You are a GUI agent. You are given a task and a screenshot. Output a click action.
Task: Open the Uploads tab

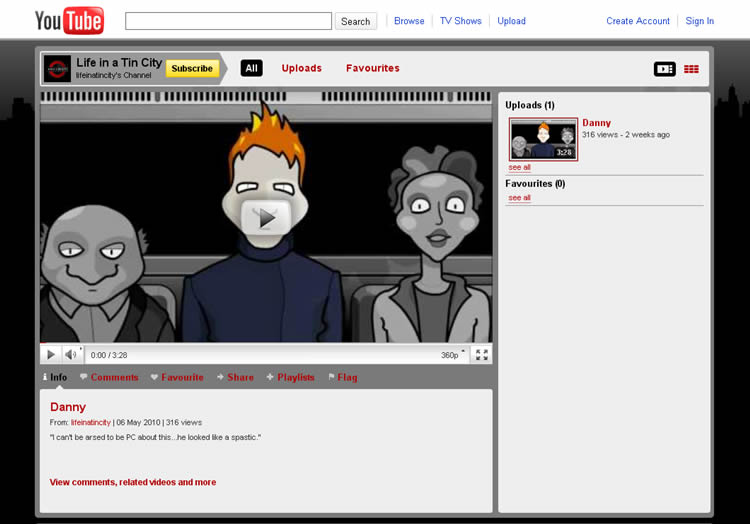tap(301, 68)
